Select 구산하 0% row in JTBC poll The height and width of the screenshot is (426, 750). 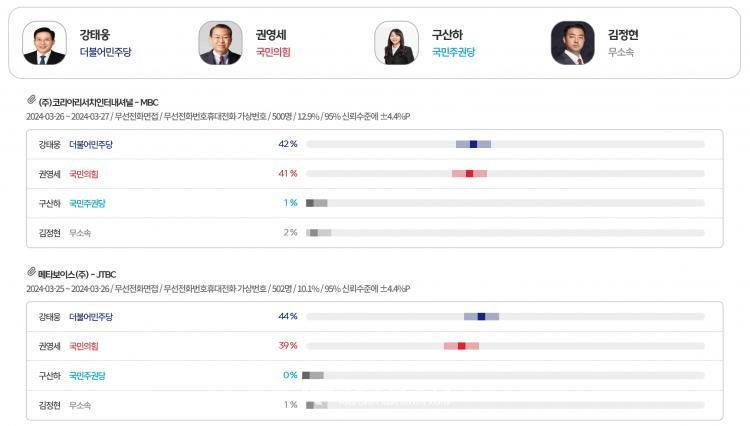coord(375,375)
